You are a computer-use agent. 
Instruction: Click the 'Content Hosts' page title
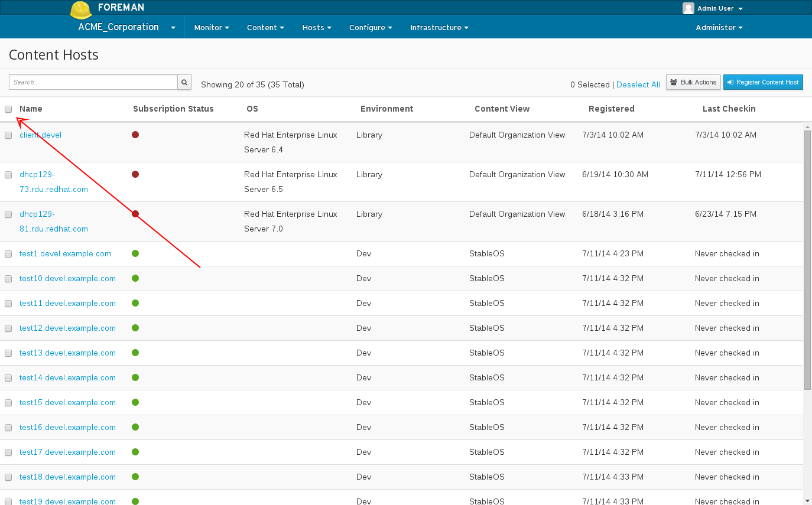[54, 55]
